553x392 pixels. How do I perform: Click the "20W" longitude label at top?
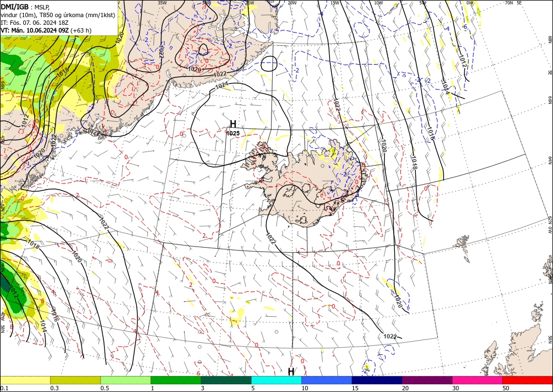coord(292,3)
